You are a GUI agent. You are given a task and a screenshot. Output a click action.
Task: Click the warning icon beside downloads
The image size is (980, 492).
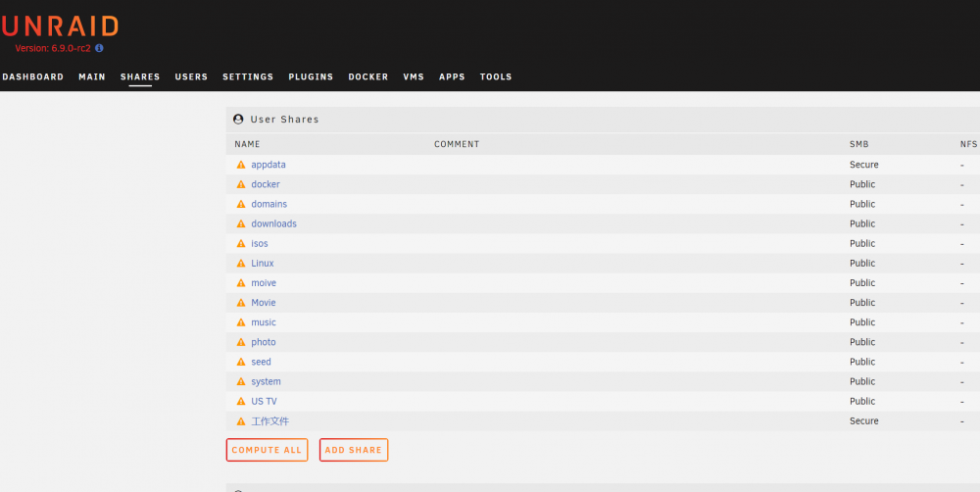coord(241,223)
